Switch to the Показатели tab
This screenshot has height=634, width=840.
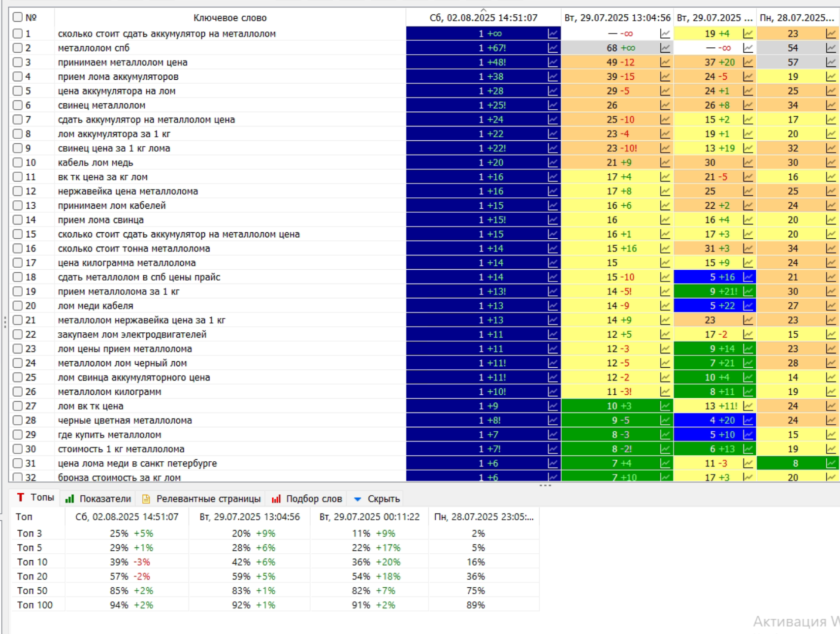(x=98, y=499)
